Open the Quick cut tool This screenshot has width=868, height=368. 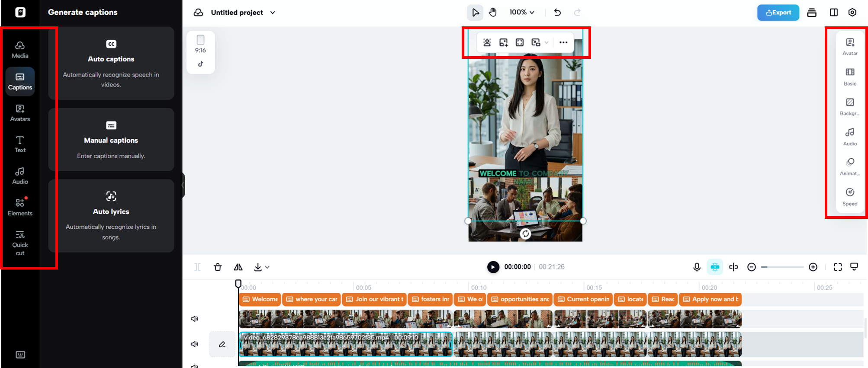point(20,243)
